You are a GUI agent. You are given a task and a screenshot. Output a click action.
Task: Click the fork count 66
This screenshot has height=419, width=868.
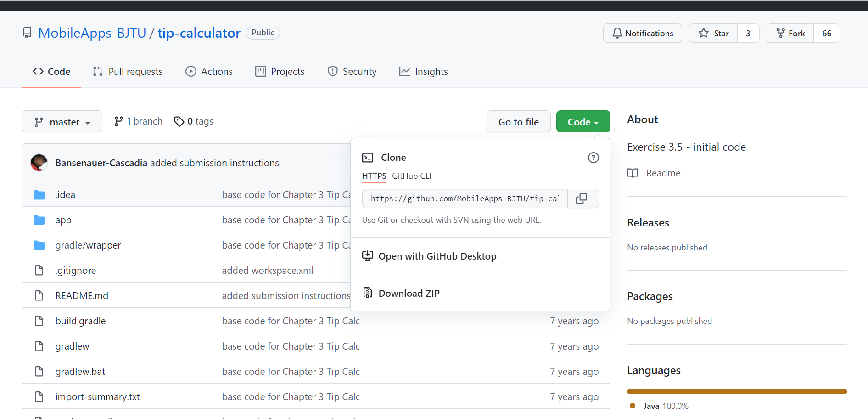click(827, 33)
